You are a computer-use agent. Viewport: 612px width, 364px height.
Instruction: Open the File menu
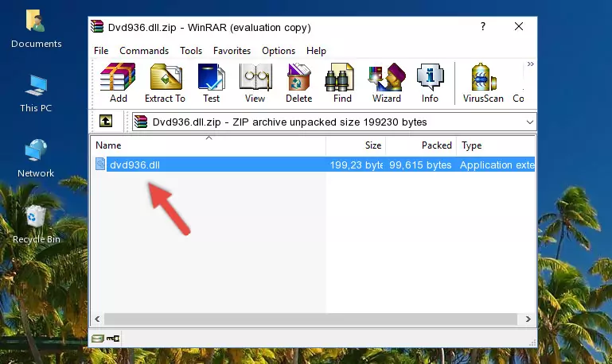(x=101, y=51)
